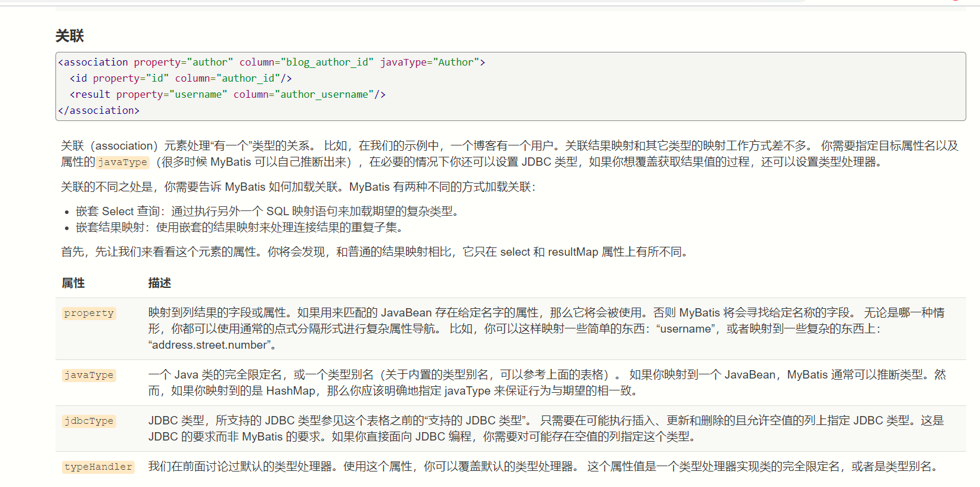The image size is (980, 487).
Task: Click the 嵌套结果映射 bullet item
Action: point(240,227)
